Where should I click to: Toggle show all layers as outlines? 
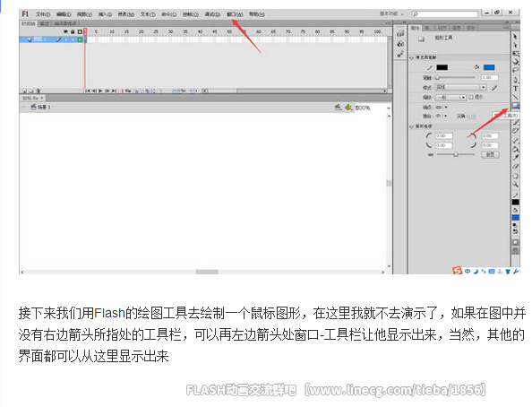click(x=80, y=31)
